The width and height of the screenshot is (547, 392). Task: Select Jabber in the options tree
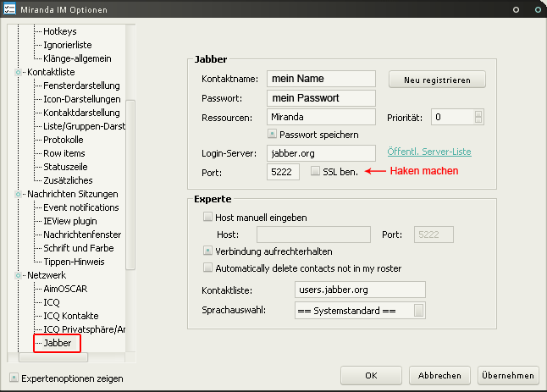57,343
